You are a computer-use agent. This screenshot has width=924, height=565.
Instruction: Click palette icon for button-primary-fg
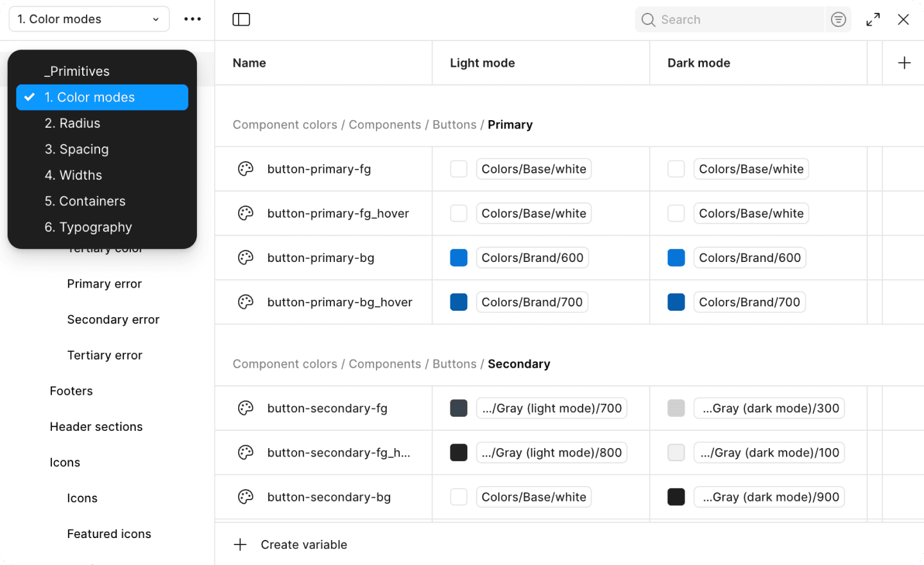(x=246, y=169)
